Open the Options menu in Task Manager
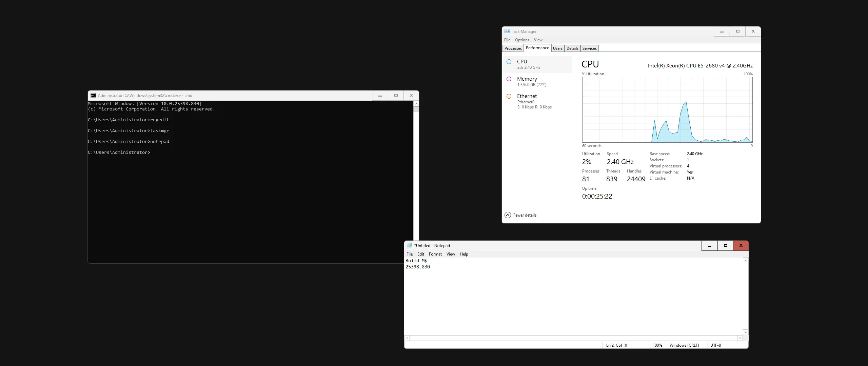 [x=522, y=40]
